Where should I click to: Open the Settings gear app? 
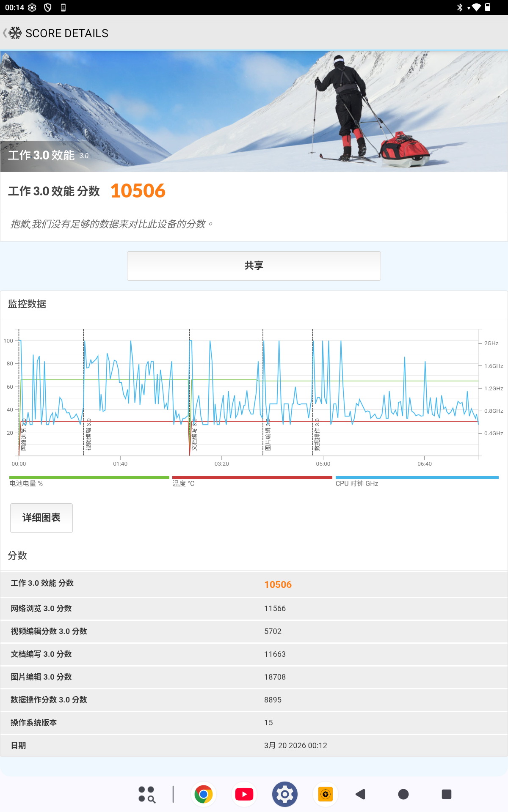pos(285,794)
